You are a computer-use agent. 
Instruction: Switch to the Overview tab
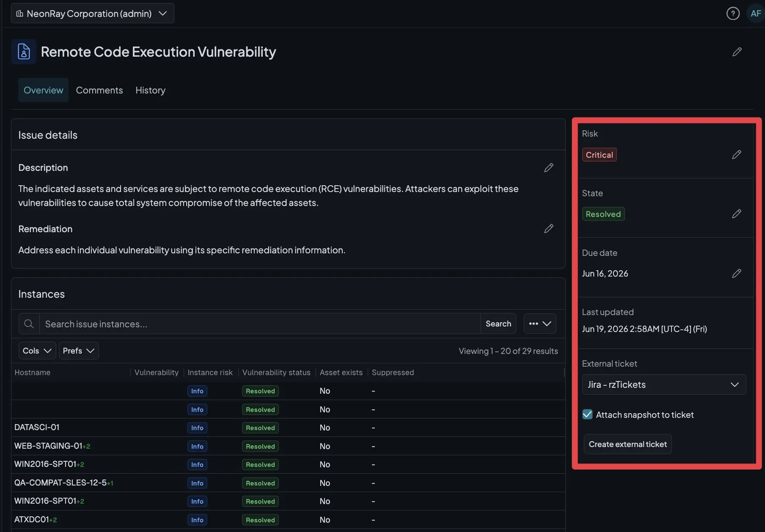(x=43, y=90)
